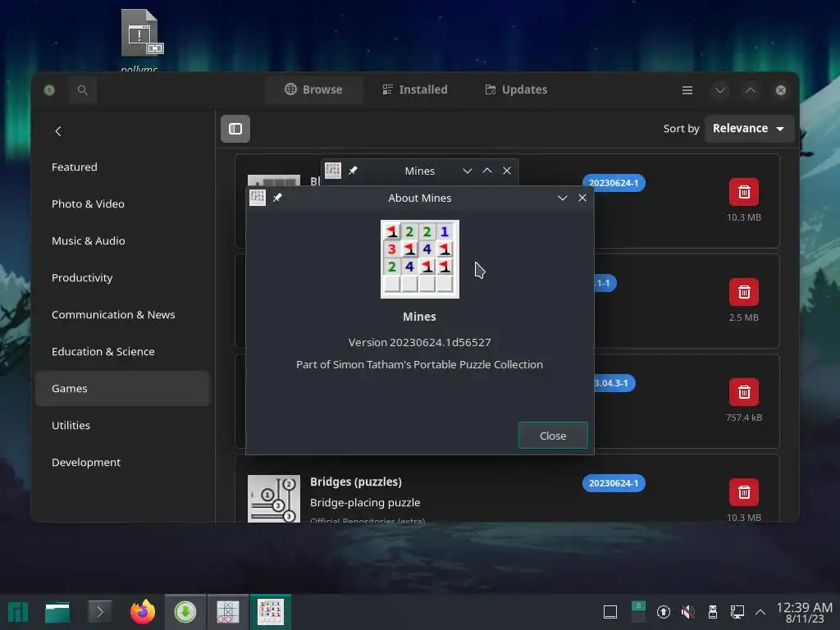Screen dimensions: 840x630
Task: Open removable devices tray icon
Action: pos(713,612)
